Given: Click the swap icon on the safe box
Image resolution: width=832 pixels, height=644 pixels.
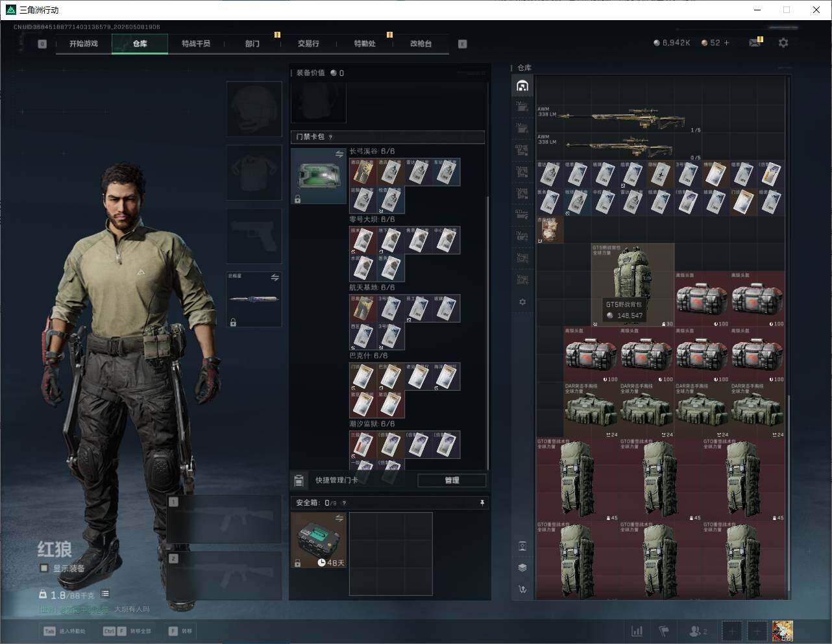Looking at the screenshot, I should 339,518.
